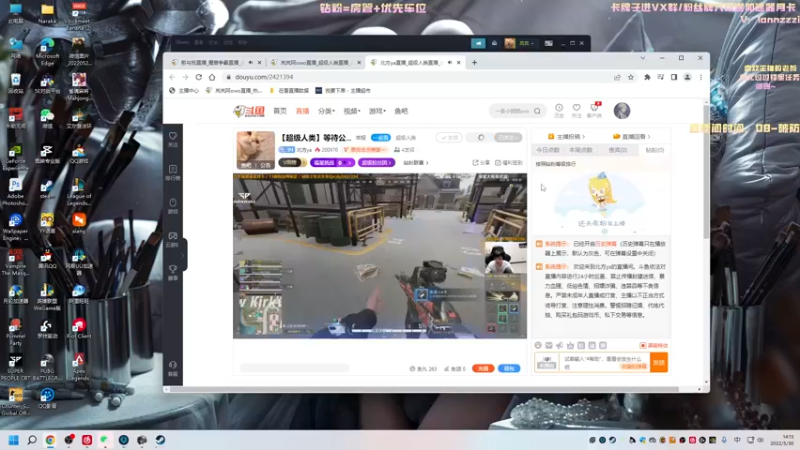Open Naraka folder on desktop
The height and width of the screenshot is (450, 800).
point(47,14)
